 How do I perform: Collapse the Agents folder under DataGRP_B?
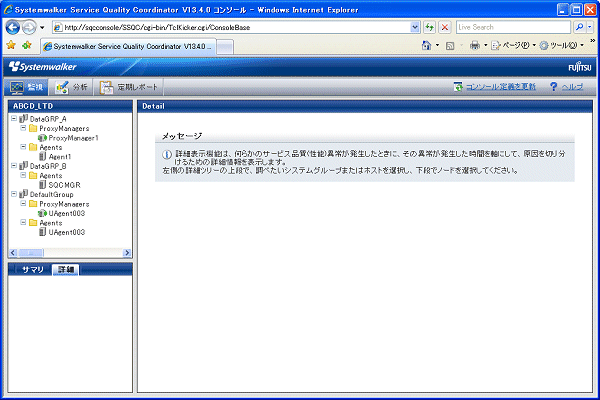pyautogui.click(x=23, y=175)
